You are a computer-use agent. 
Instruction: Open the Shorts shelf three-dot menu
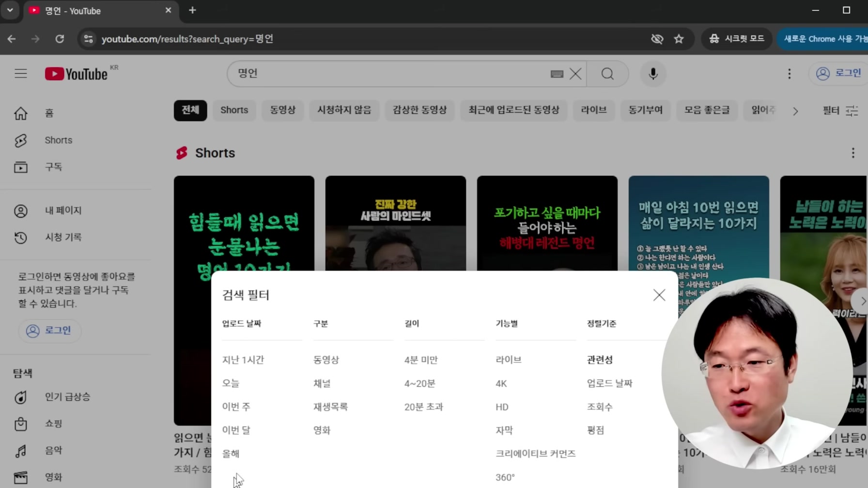(853, 153)
